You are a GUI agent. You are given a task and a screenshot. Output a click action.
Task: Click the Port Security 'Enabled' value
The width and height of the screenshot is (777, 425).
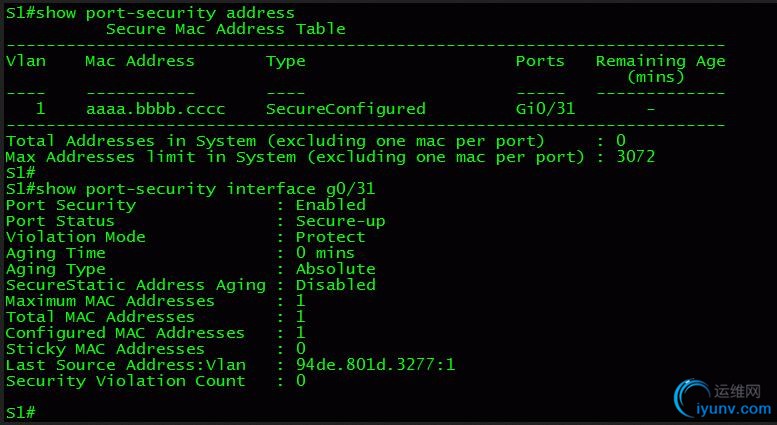tap(330, 205)
